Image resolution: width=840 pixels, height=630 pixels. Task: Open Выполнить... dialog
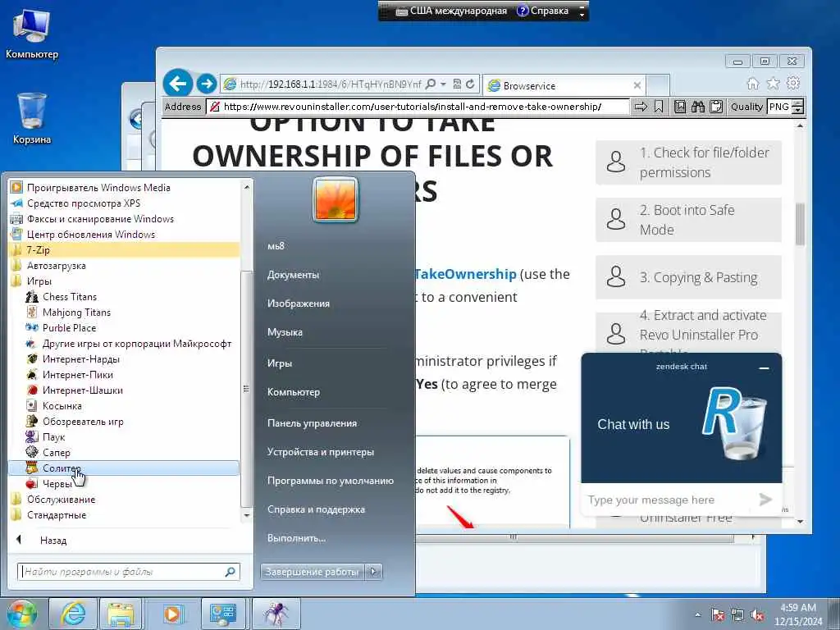[296, 538]
